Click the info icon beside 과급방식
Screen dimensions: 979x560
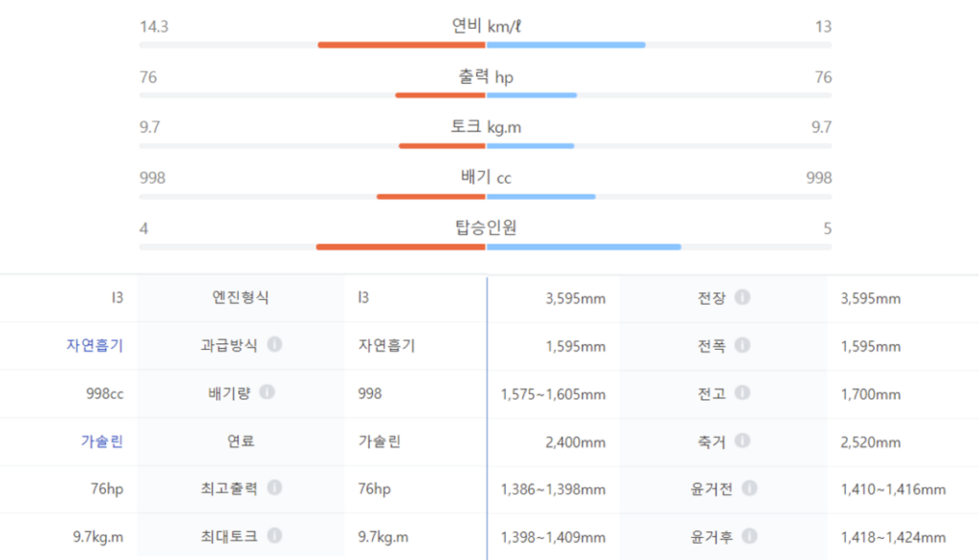pyautogui.click(x=274, y=345)
